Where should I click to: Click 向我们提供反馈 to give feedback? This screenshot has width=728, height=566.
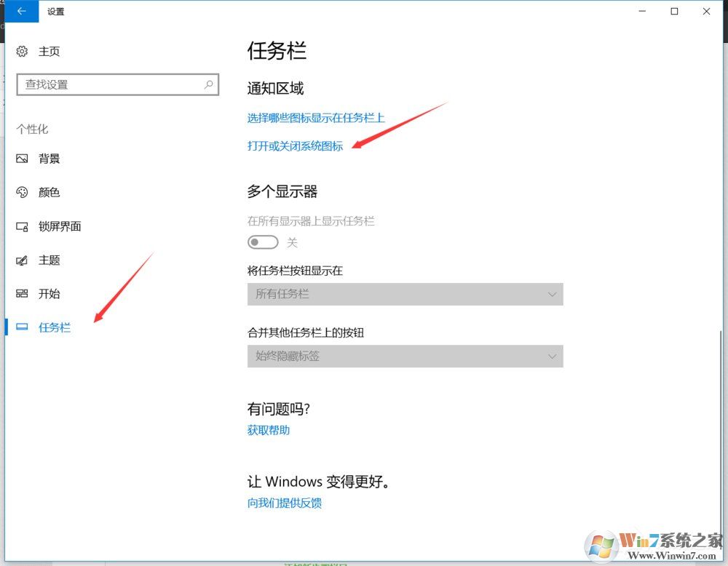287,503
